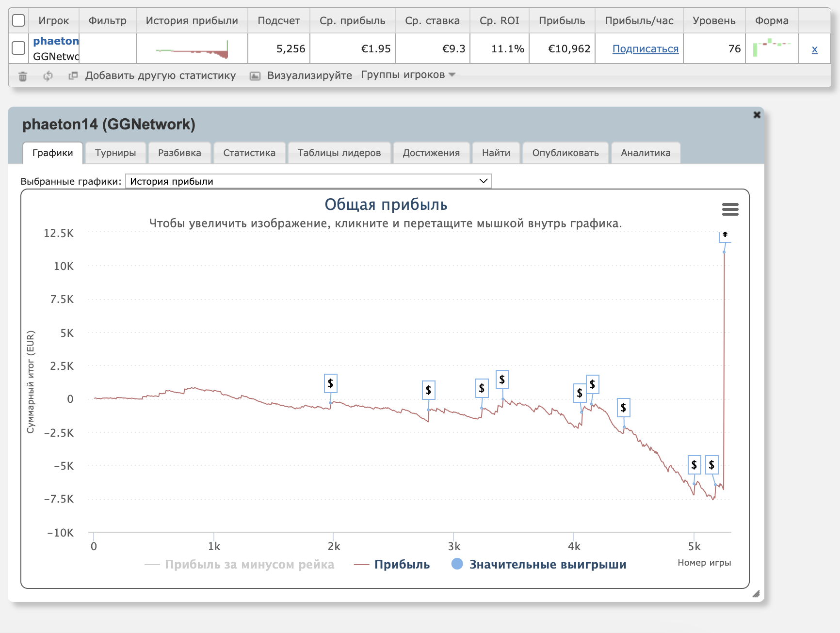Click the dollar marker near game 2k
The width and height of the screenshot is (840, 633).
330,383
